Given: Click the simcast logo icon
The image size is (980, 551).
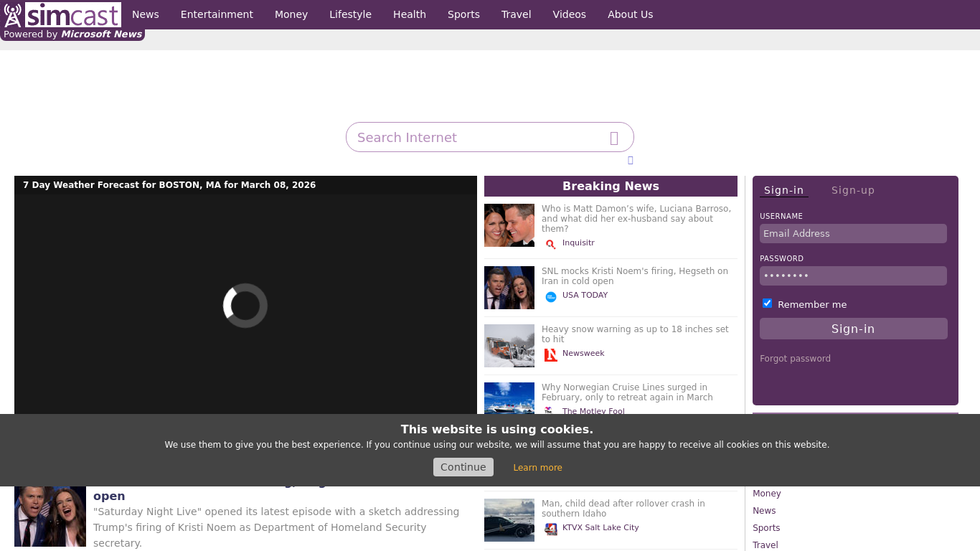Looking at the screenshot, I should (13, 15).
